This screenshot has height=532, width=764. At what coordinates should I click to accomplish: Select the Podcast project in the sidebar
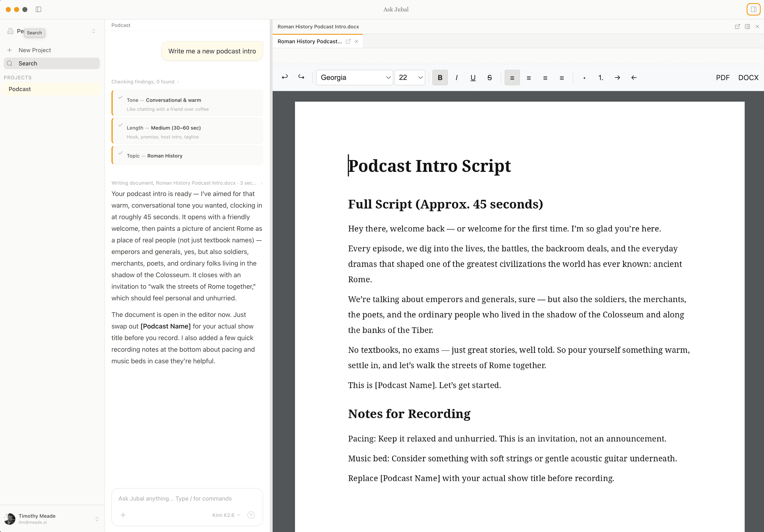click(x=52, y=89)
